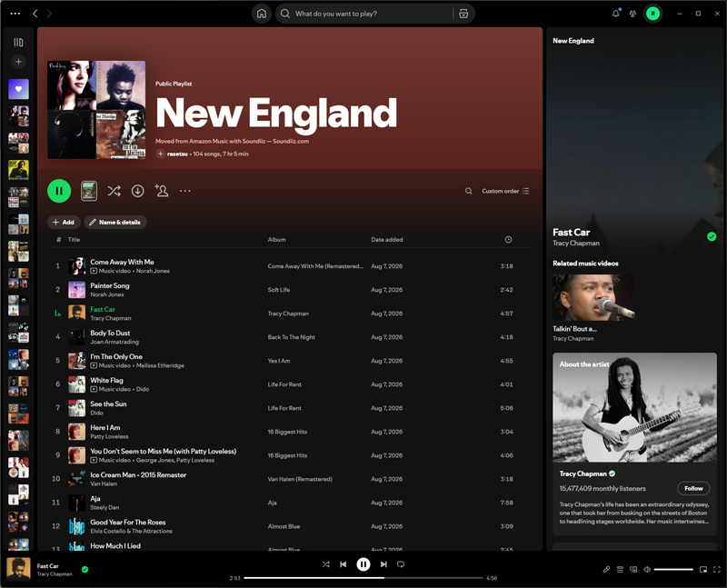Open Tracy Chapman artist name in About card
This screenshot has height=588, width=727.
point(583,473)
